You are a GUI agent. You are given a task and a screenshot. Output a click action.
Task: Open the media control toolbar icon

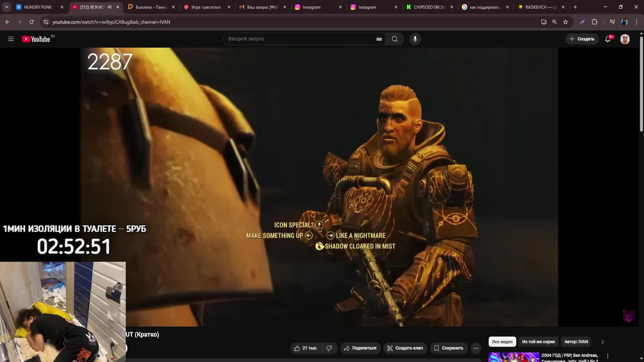[x=612, y=22]
